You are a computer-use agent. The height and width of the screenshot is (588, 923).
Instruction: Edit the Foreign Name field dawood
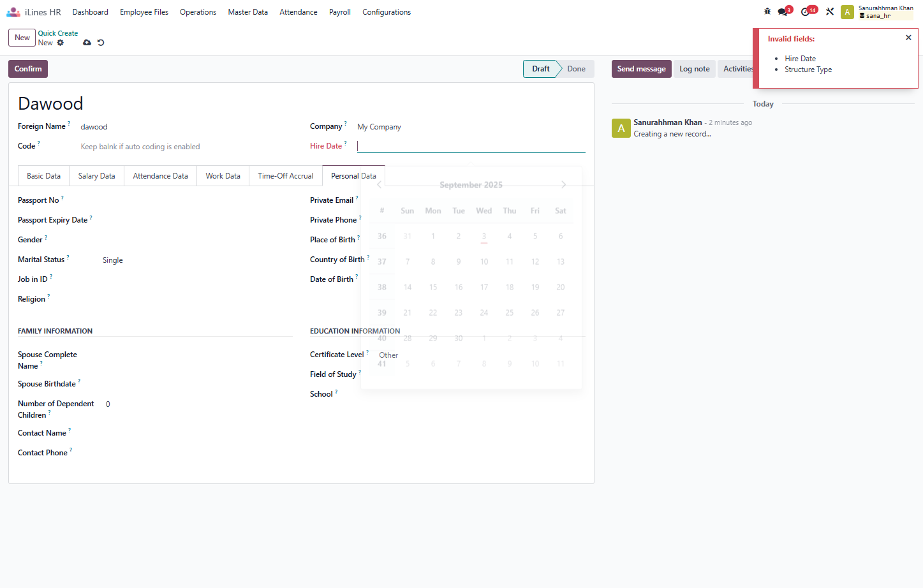tap(186, 127)
